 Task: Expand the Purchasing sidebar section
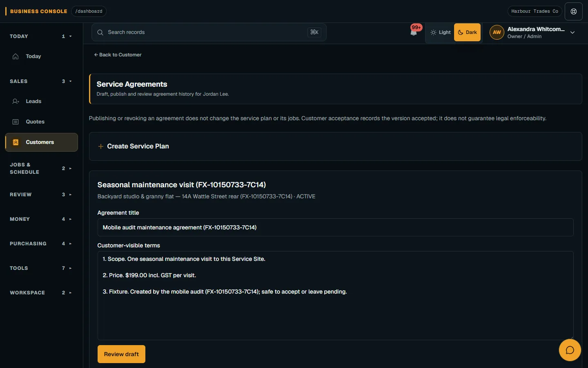[x=41, y=244]
